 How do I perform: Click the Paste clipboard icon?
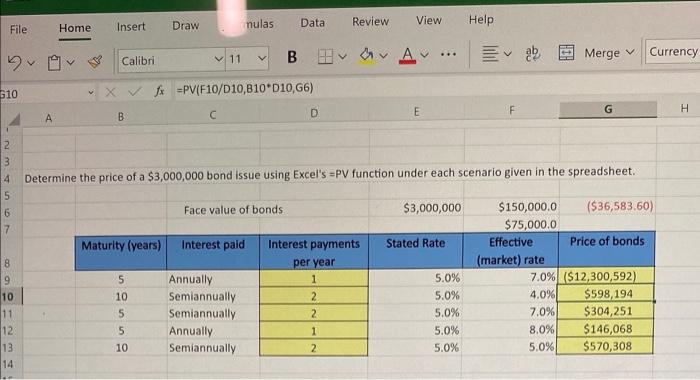(x=54, y=63)
